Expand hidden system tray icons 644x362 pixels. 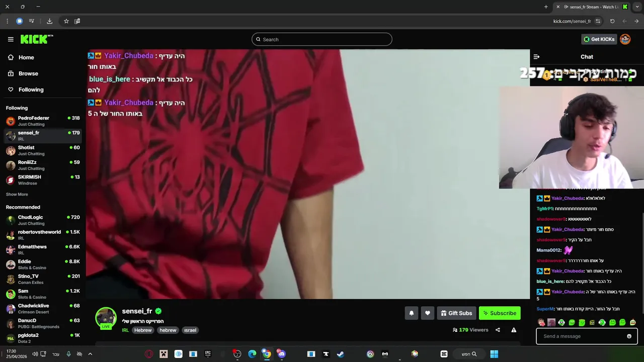pos(90,354)
